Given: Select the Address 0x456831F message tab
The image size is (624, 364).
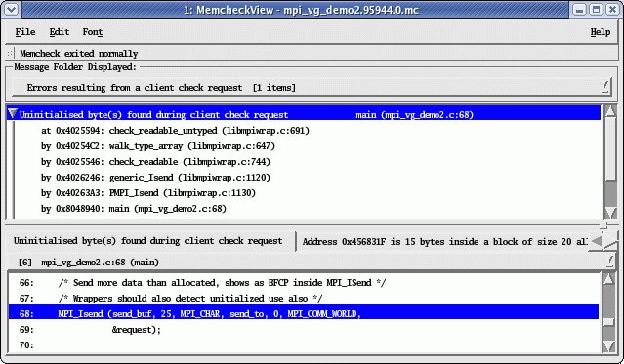Looking at the screenshot, I should tap(444, 241).
